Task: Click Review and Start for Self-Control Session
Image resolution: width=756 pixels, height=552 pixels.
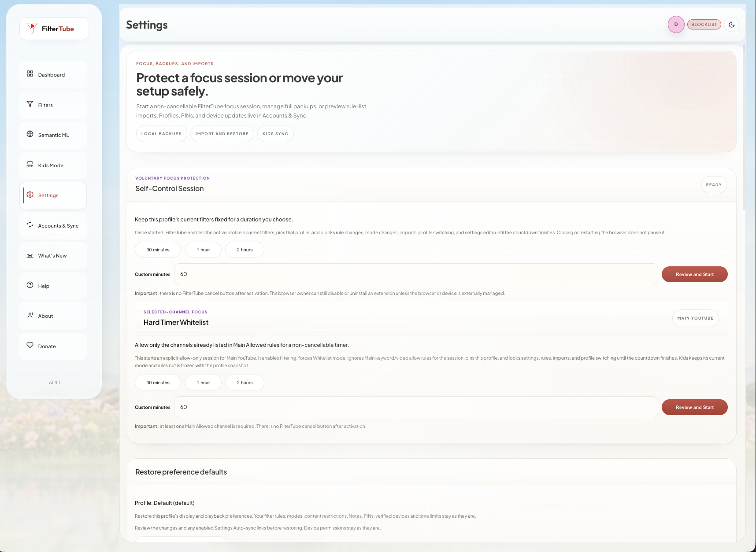Action: (694, 274)
